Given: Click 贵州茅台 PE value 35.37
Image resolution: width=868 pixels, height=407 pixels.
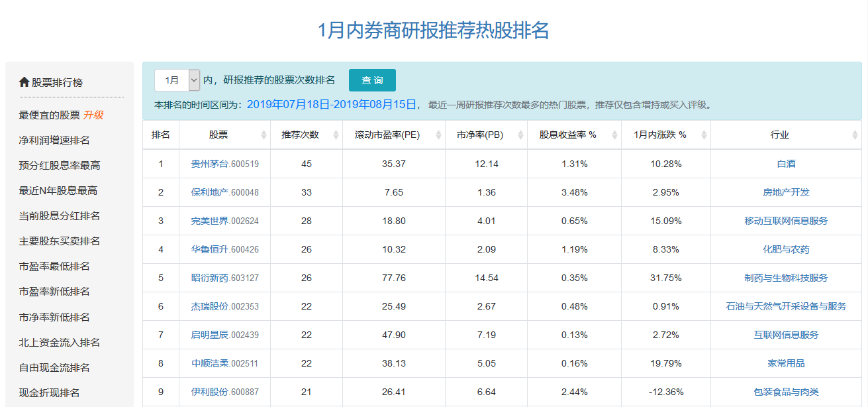Looking at the screenshot, I should pos(394,164).
